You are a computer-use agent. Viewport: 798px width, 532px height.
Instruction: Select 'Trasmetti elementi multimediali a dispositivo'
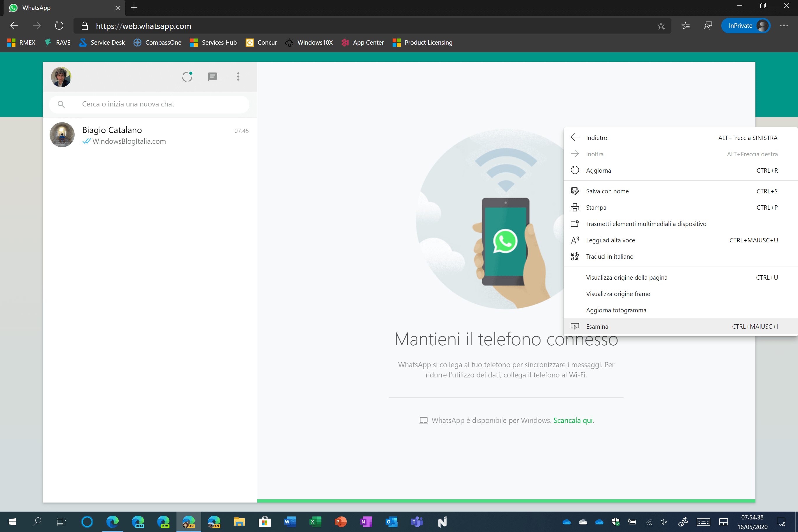pos(681,224)
